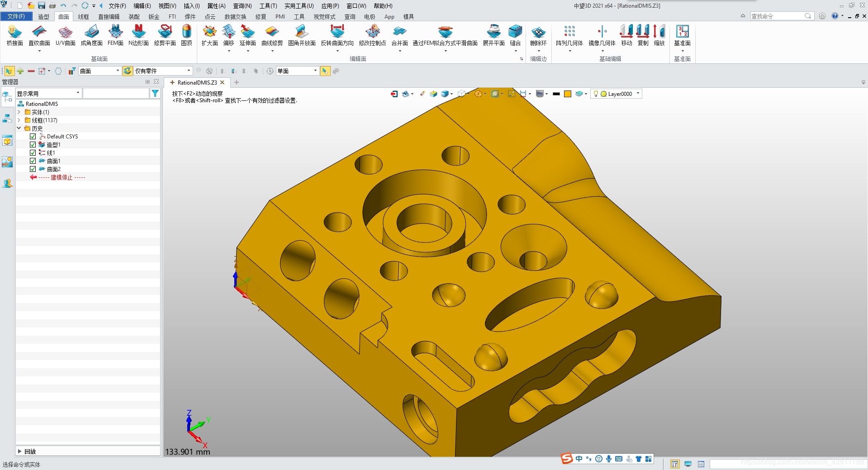Open the 仅有零件 dropdown
This screenshot has width=868, height=470.
coord(163,71)
